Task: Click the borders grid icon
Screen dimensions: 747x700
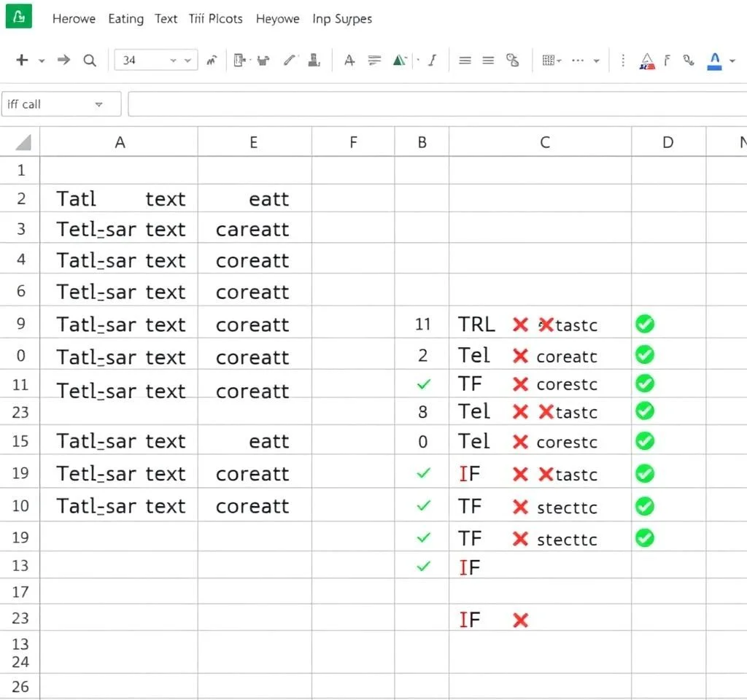Action: pos(550,61)
